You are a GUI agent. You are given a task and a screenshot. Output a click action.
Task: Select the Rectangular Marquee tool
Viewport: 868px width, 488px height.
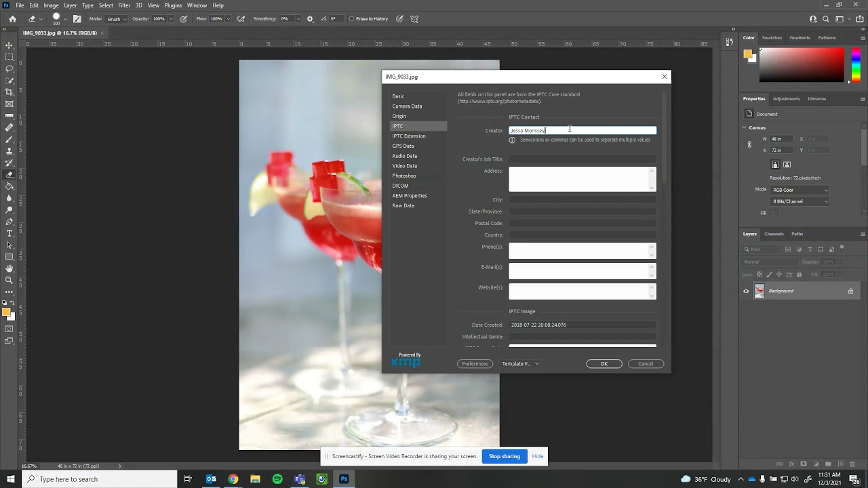9,56
